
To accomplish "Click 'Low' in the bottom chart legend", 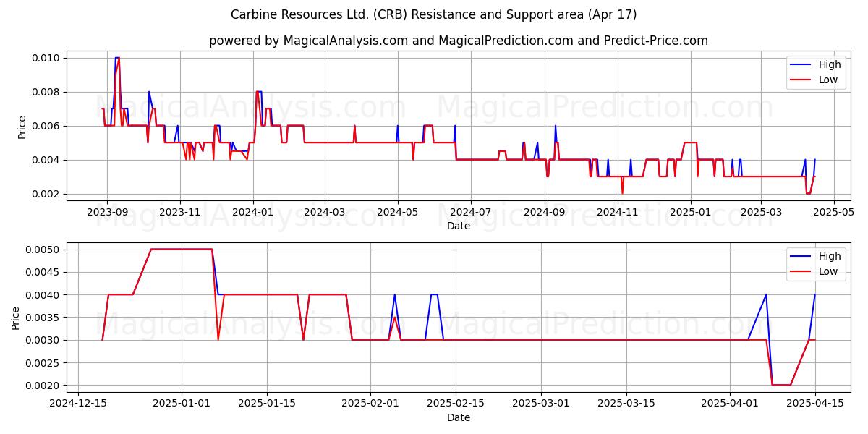I will click(828, 271).
